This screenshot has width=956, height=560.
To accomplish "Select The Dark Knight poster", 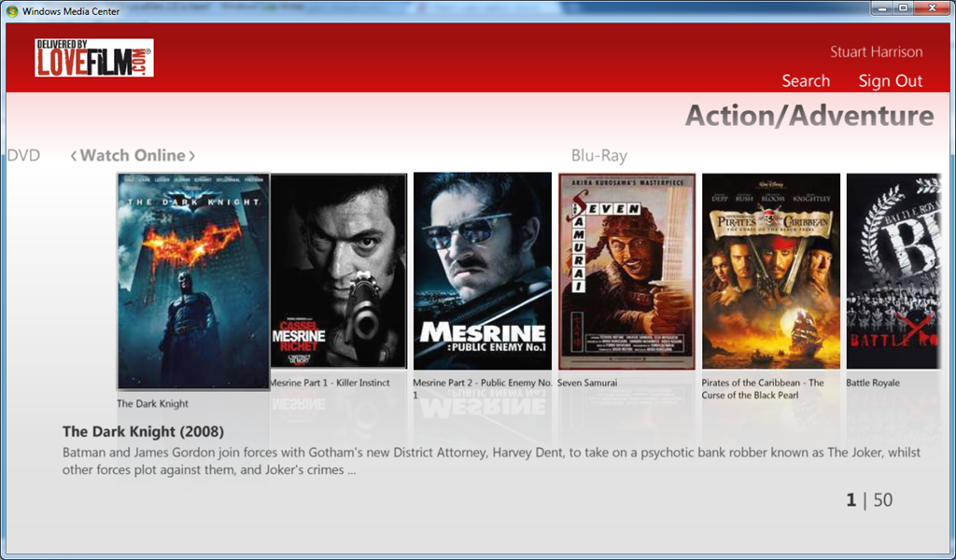I will [x=193, y=281].
